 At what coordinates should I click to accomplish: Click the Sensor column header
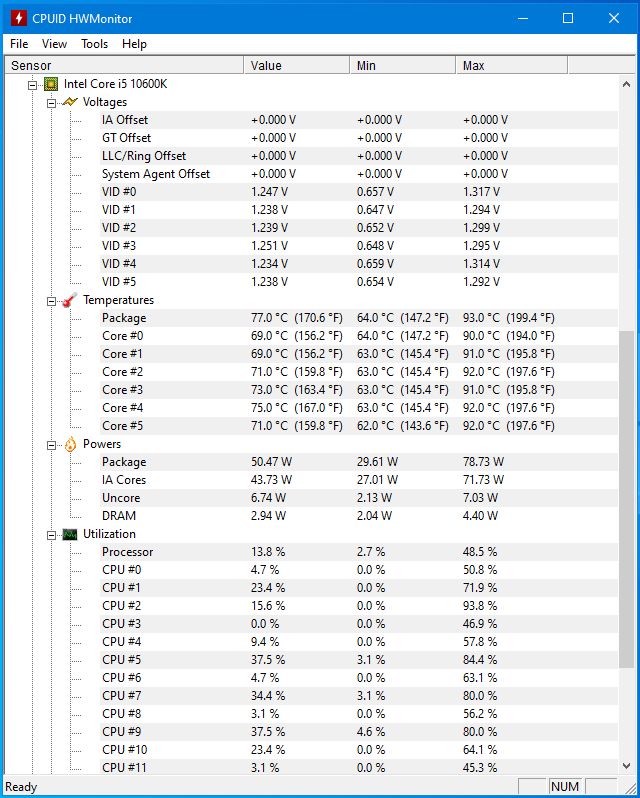(124, 65)
